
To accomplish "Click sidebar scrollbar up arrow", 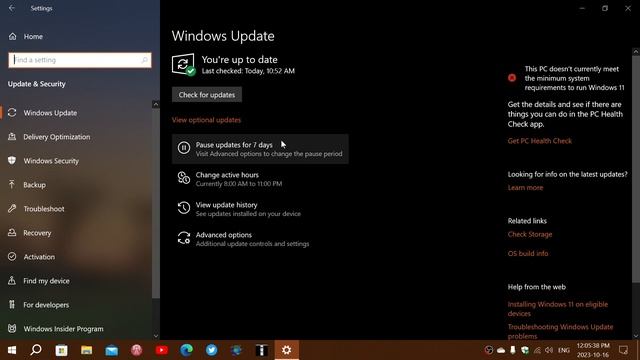I will 156,104.
